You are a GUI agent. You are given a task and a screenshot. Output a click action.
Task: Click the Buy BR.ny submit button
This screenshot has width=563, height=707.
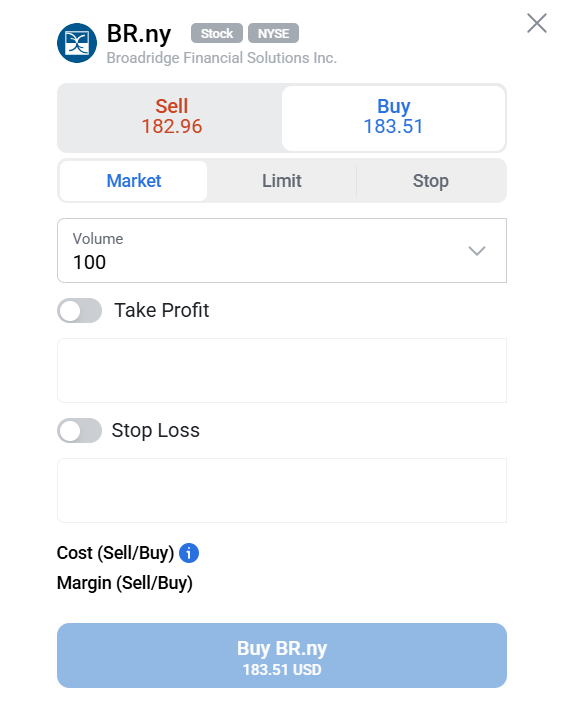[x=282, y=656]
